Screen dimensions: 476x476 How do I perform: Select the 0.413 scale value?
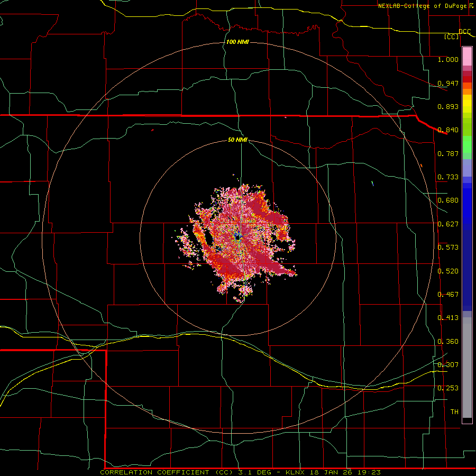[448, 318]
